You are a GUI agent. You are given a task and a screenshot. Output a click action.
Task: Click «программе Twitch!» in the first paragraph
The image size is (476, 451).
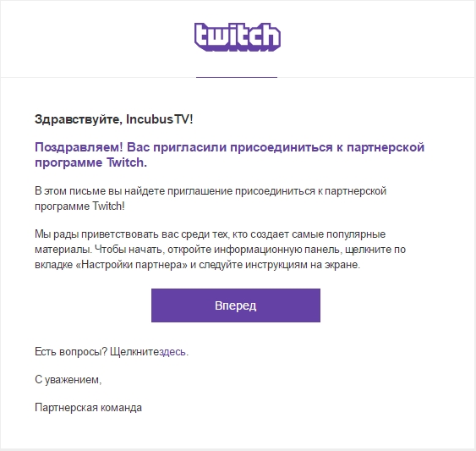pyautogui.click(x=79, y=206)
